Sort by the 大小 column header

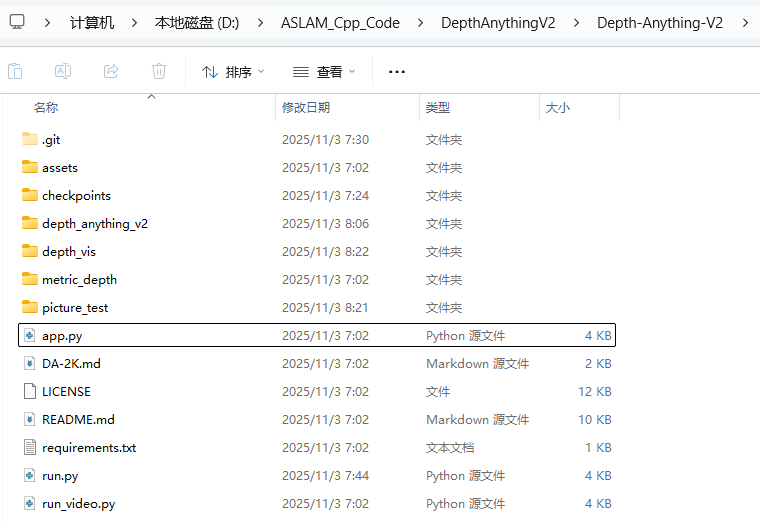point(558,108)
